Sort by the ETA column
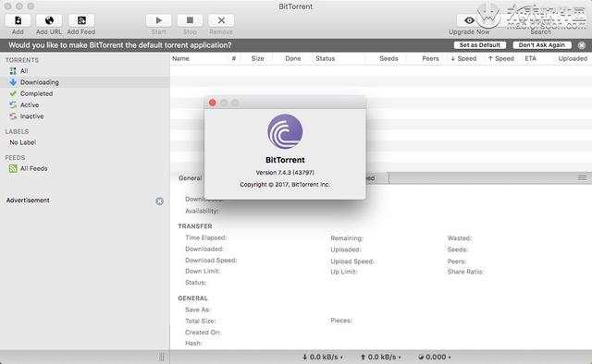Image resolution: width=592 pixels, height=364 pixels. pos(537,58)
